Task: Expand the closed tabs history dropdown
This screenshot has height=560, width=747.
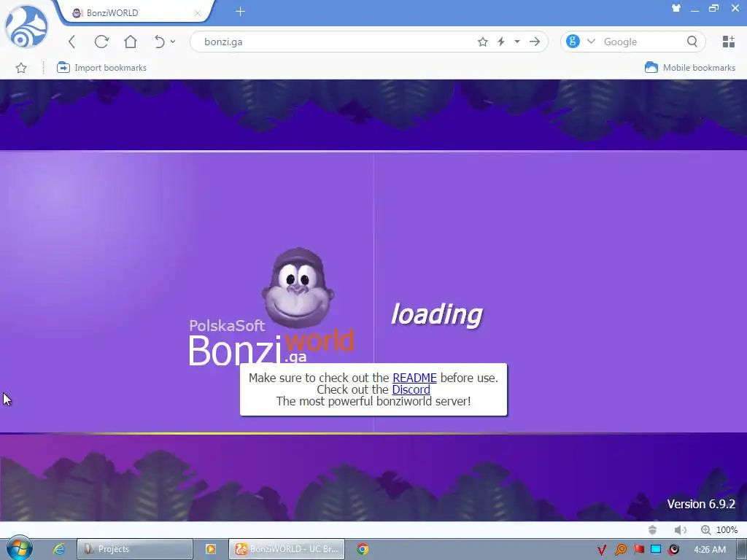Action: coord(173,42)
